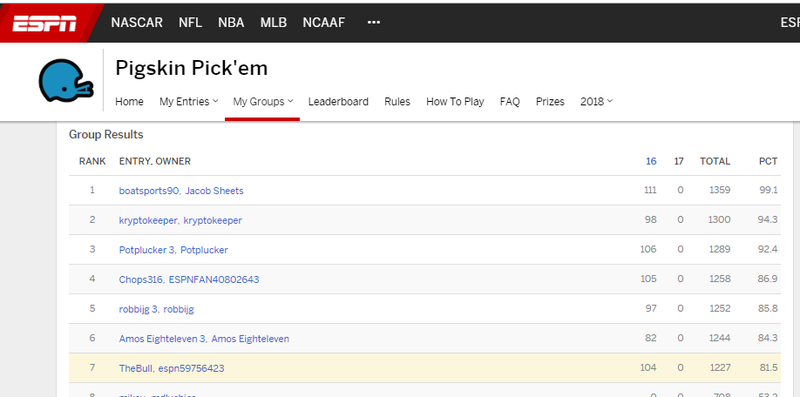
Task: Click total 1244 for Amos Eighteleven 3
Action: point(719,338)
